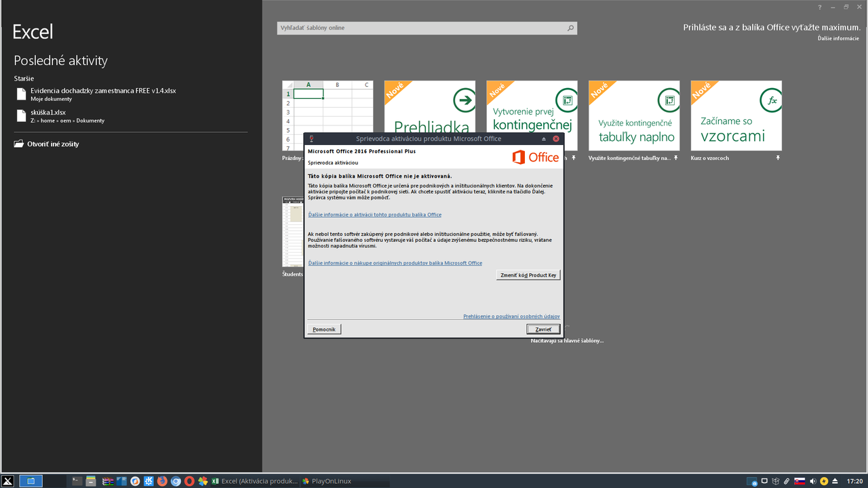Launch Chromium from the taskbar

point(176,481)
